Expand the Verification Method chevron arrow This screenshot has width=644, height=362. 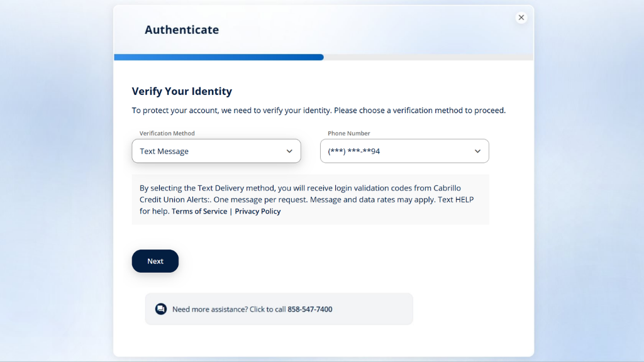click(289, 151)
